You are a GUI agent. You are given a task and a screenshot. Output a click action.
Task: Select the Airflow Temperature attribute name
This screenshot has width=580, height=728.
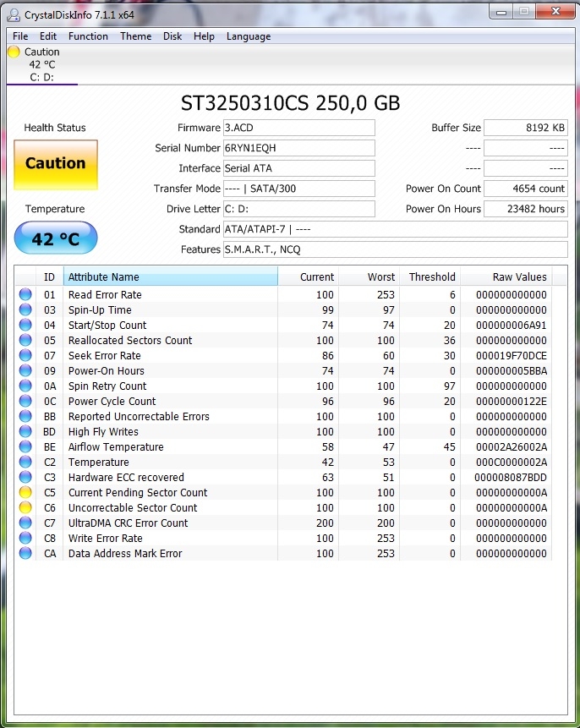pyautogui.click(x=116, y=447)
